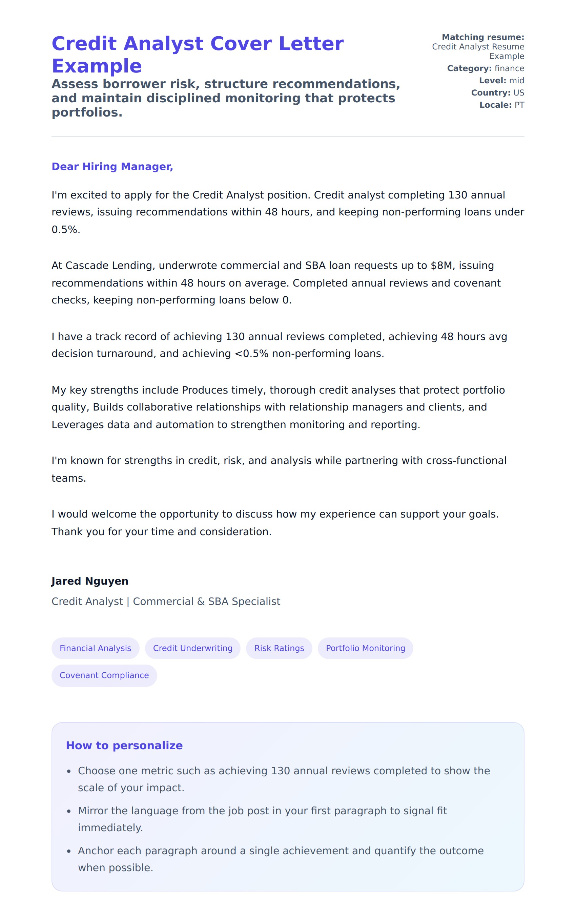Click the Credit Underwriting skill tag

click(192, 648)
